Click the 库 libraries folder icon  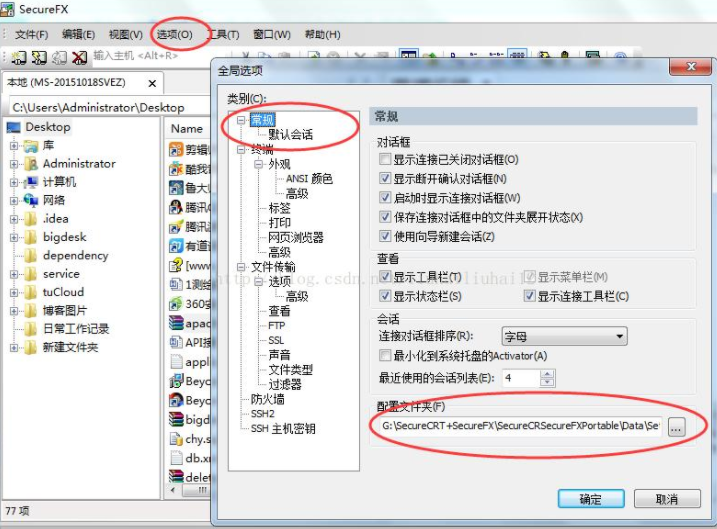31,146
